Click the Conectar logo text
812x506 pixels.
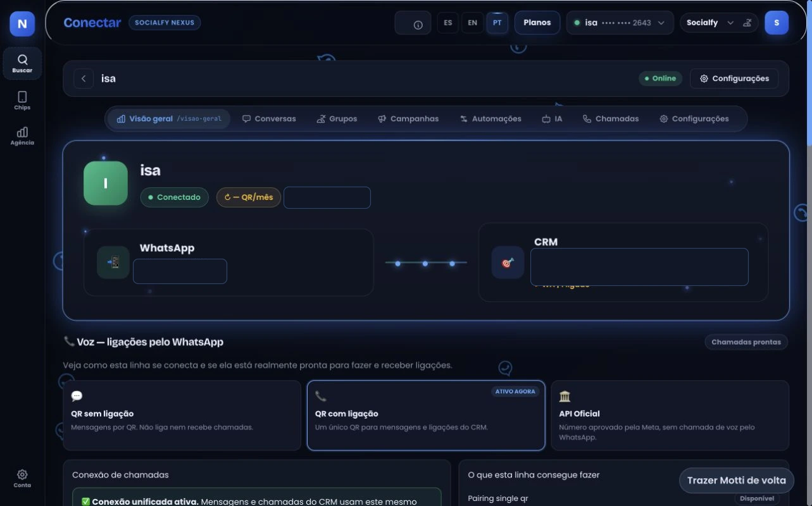92,23
